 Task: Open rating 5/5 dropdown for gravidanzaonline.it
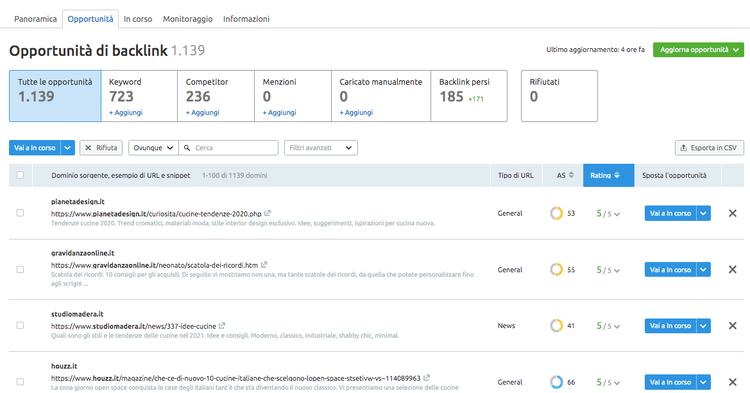click(608, 270)
